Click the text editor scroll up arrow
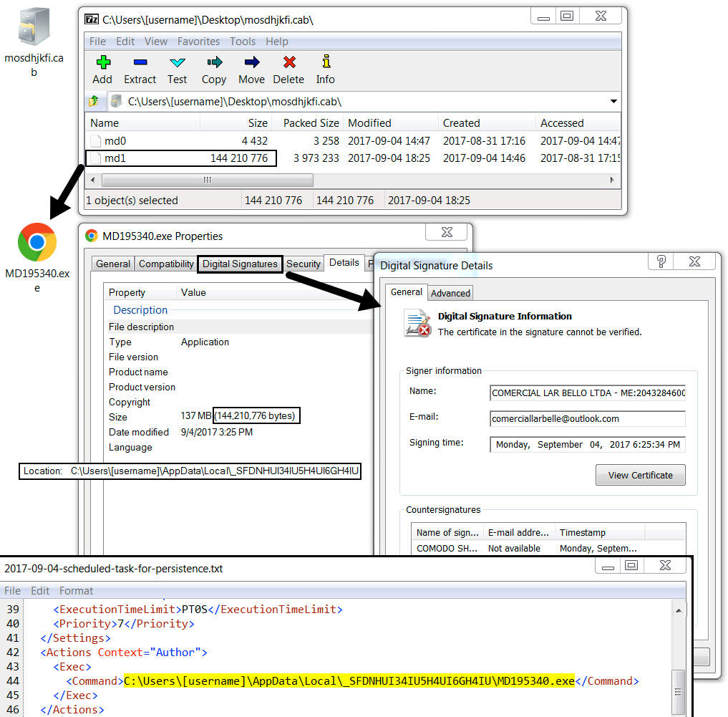The height and width of the screenshot is (717, 728). click(679, 610)
